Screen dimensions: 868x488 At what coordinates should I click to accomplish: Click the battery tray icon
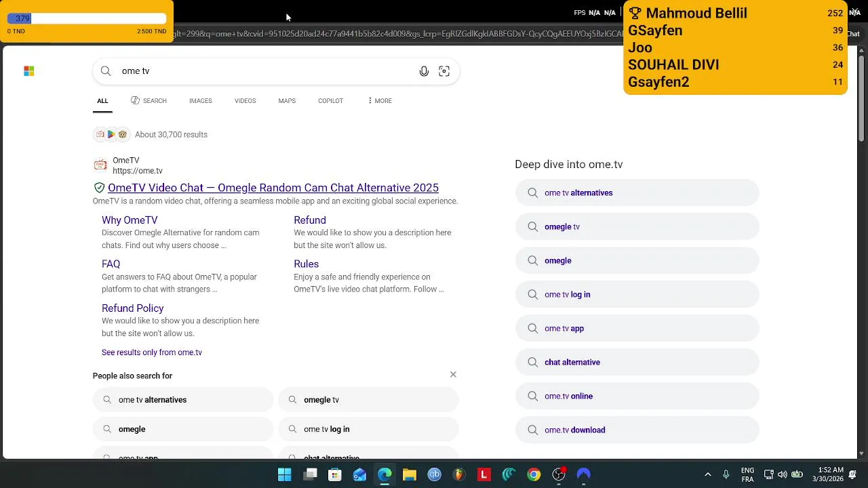pyautogui.click(x=797, y=474)
